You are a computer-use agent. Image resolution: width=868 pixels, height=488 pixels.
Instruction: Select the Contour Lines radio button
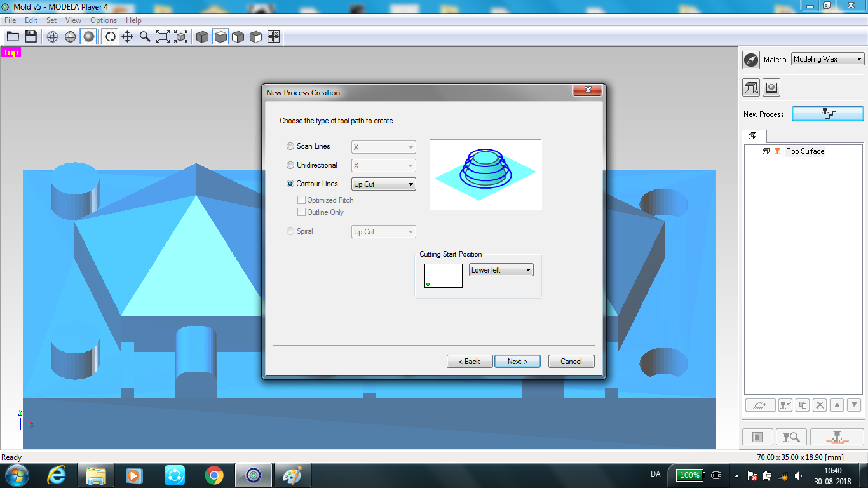tap(290, 184)
